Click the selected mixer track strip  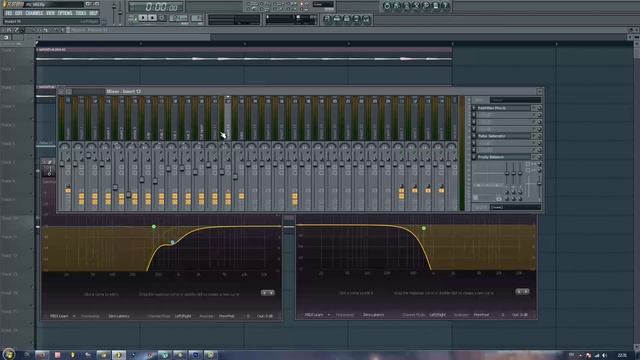pos(228,153)
